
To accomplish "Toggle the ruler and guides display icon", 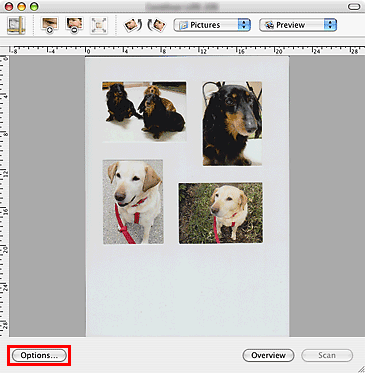I will tap(16, 25).
